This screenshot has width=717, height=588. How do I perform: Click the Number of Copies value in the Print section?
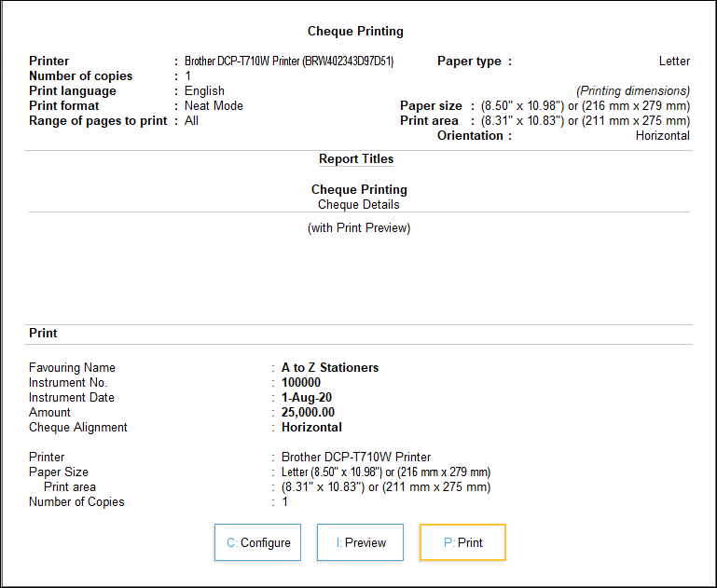tap(285, 501)
